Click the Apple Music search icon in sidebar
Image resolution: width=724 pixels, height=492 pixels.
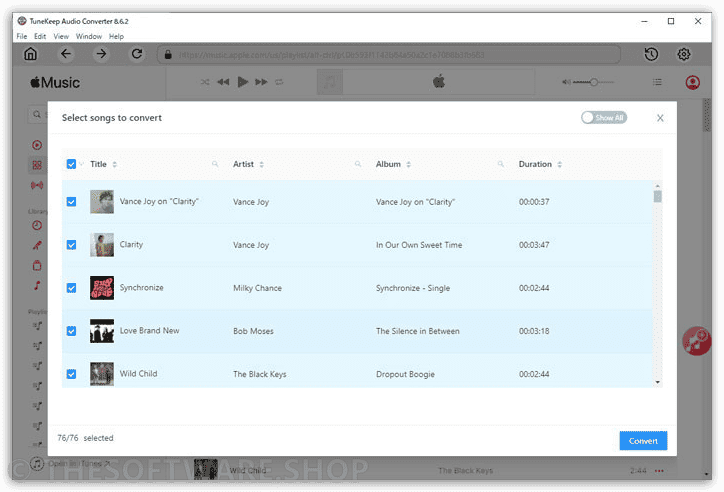pos(37,114)
